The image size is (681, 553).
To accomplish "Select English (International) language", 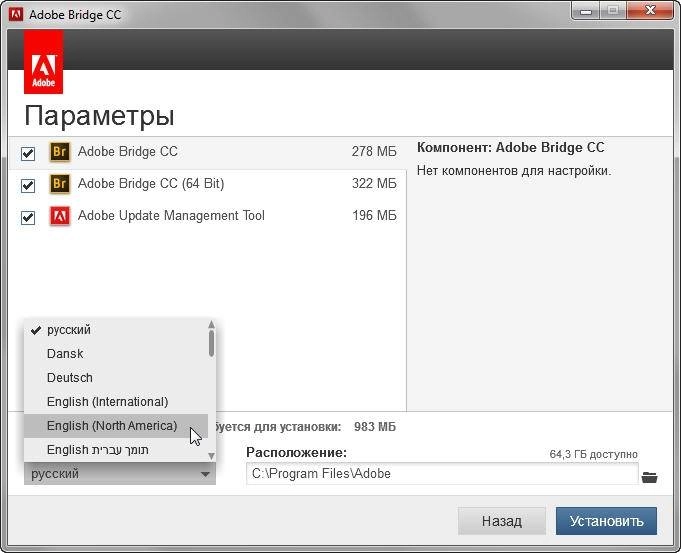I will pos(116,402).
